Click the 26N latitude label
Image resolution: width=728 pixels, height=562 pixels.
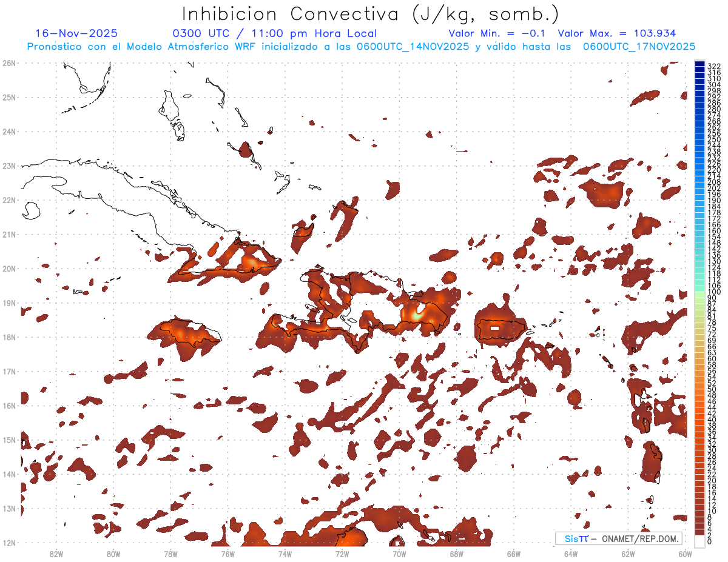click(9, 62)
